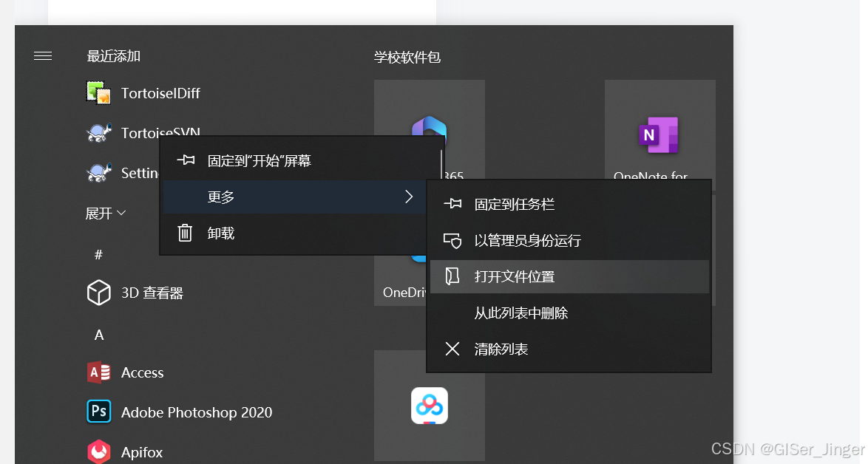Screen dimensions: 868x464
Task: Click the Settings turtle icon
Action: click(98, 173)
